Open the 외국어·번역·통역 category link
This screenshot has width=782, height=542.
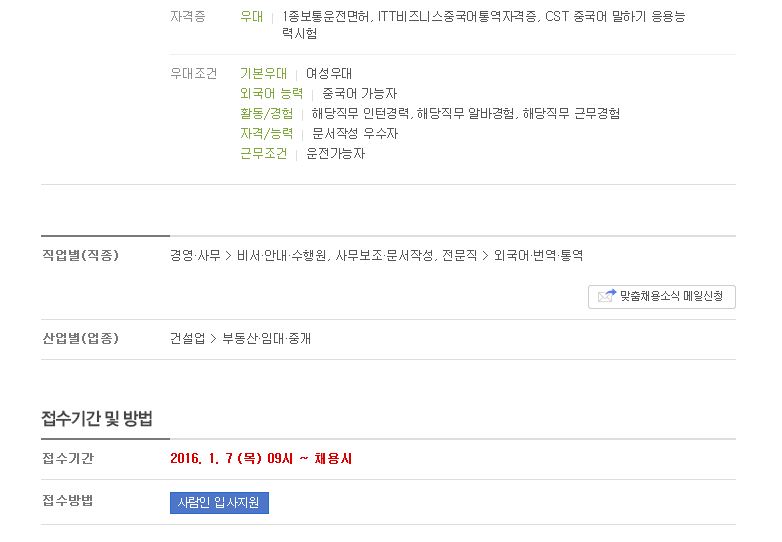(x=538, y=256)
